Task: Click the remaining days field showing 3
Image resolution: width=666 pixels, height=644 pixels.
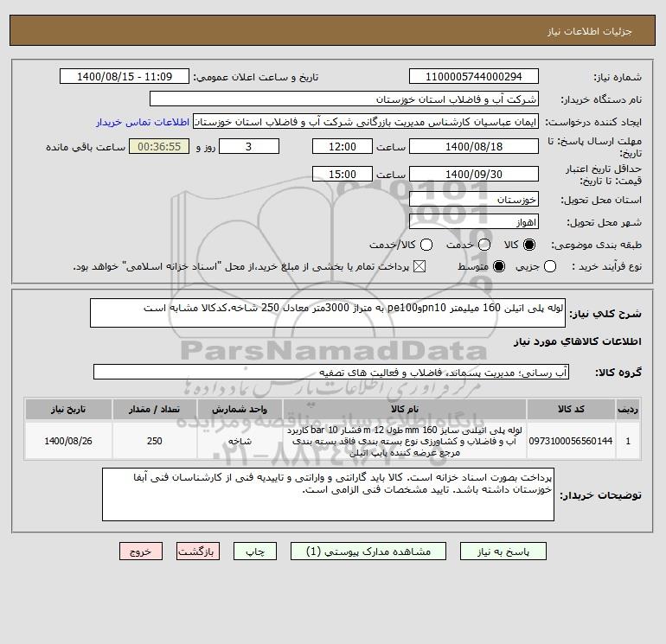Action: (x=249, y=146)
